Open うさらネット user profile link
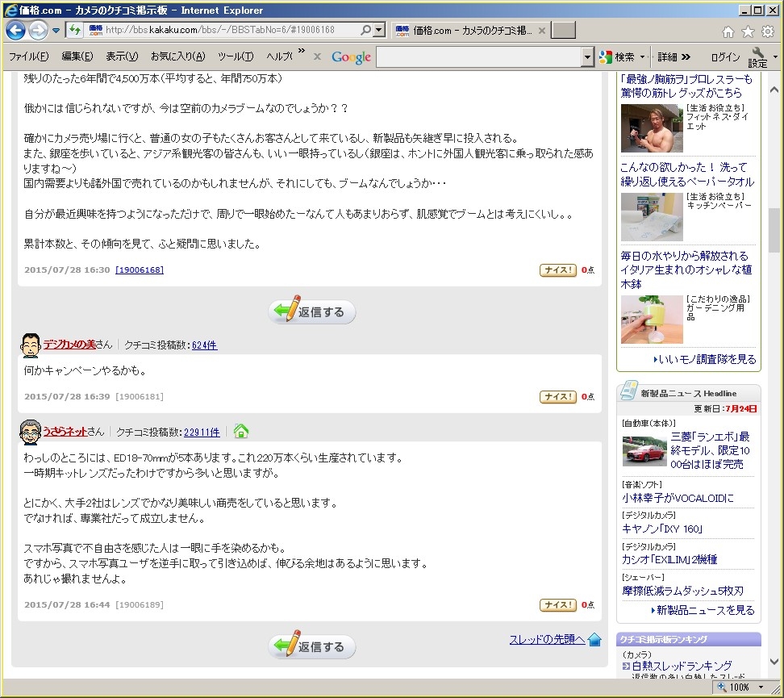Image resolution: width=784 pixels, height=698 pixels. [x=65, y=432]
